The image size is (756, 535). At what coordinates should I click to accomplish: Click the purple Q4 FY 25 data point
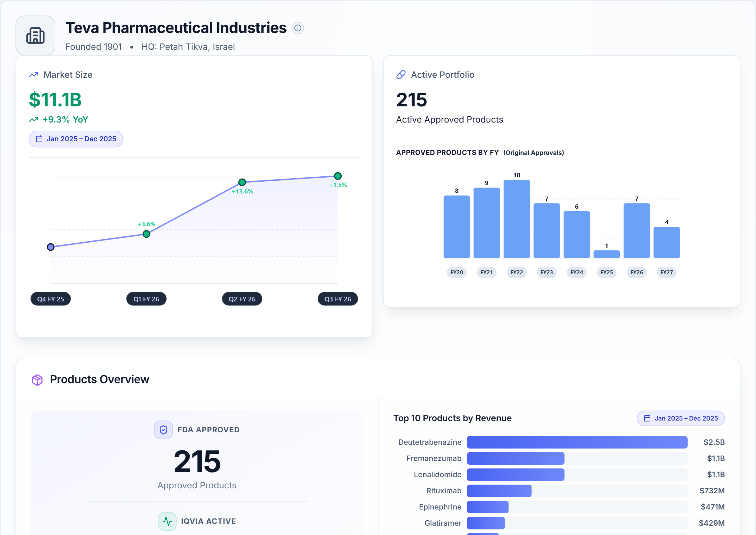coord(51,247)
